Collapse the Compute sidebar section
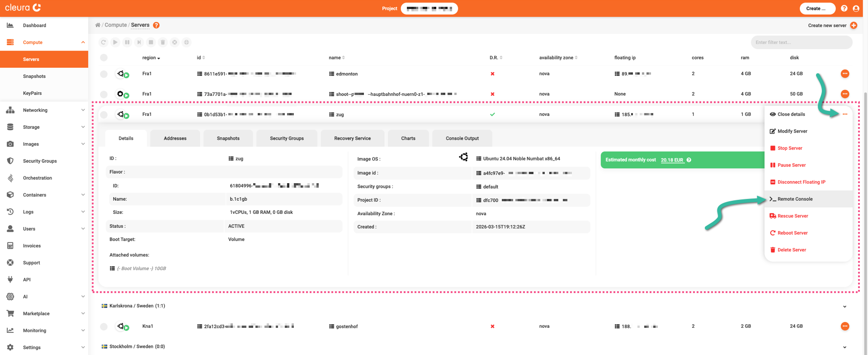Screen dimensions: 868x355 point(83,43)
